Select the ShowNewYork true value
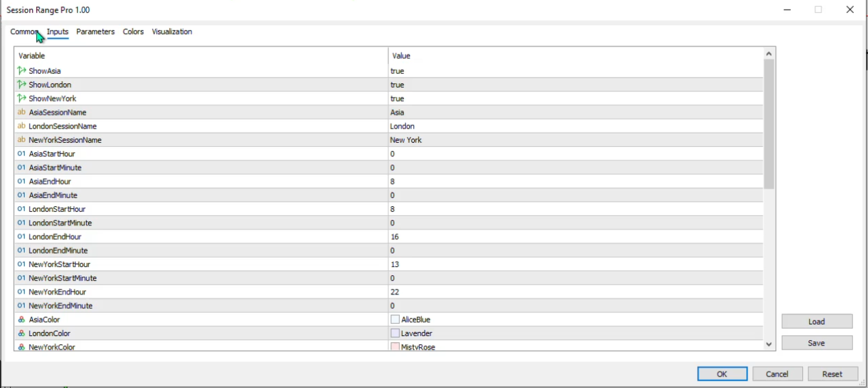The height and width of the screenshot is (388, 868). tap(397, 98)
